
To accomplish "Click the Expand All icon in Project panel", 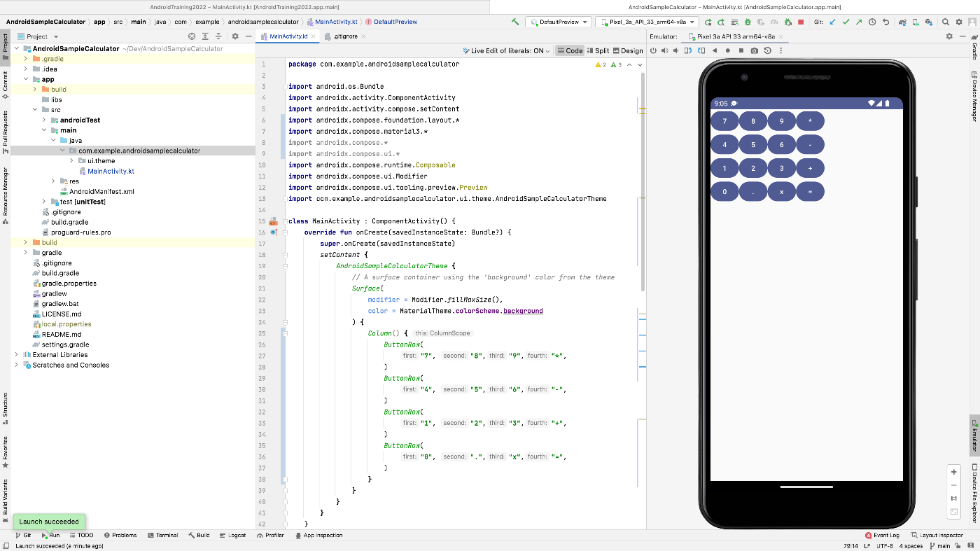I will coord(205,36).
